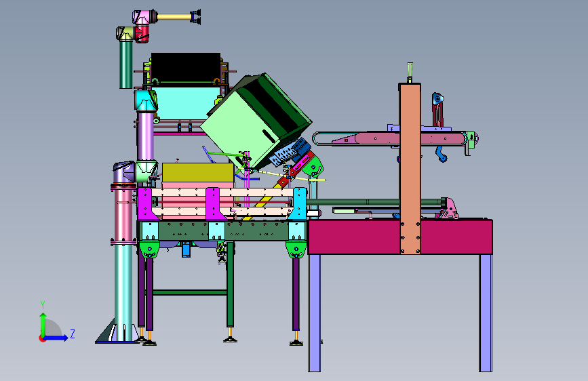Viewport: 588px width, 381px height.
Task: Select the maroon tape strip on the upper arm
Action: click(x=437, y=115)
